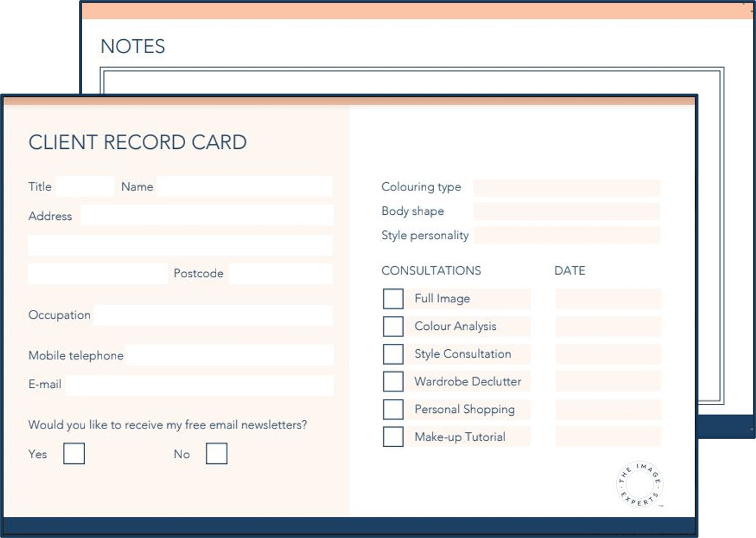This screenshot has height=538, width=756.
Task: Tick the Style Consultation box
Action: tap(393, 354)
